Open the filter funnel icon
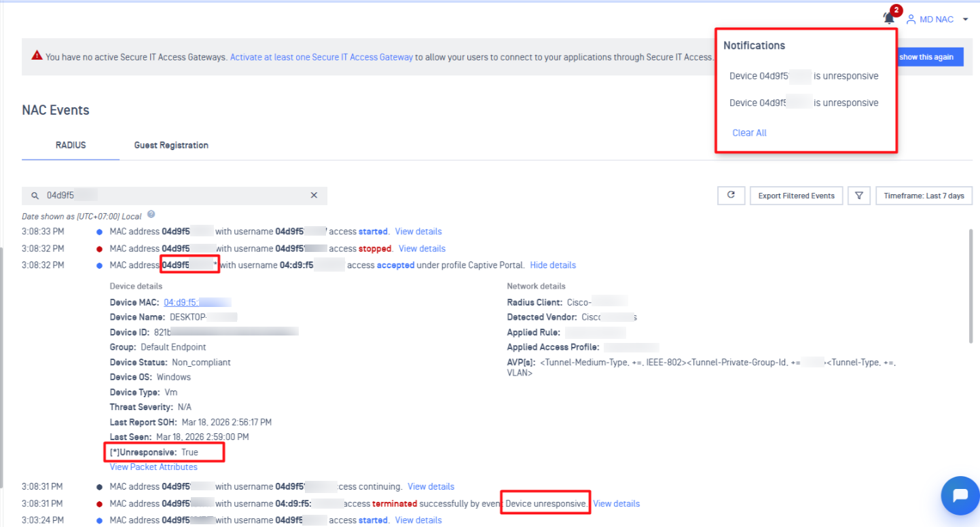 (859, 196)
